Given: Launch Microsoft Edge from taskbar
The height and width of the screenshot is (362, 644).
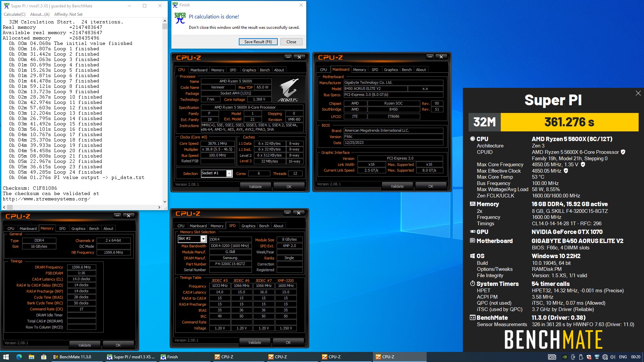Looking at the screenshot, I should [19, 357].
